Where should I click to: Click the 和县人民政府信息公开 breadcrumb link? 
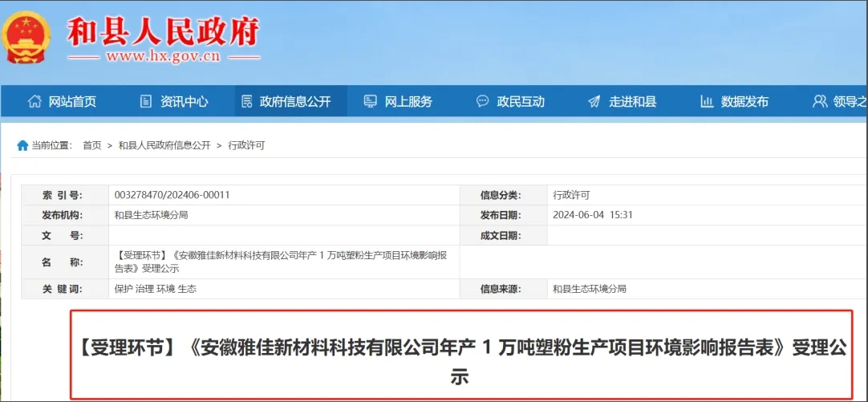pyautogui.click(x=164, y=145)
